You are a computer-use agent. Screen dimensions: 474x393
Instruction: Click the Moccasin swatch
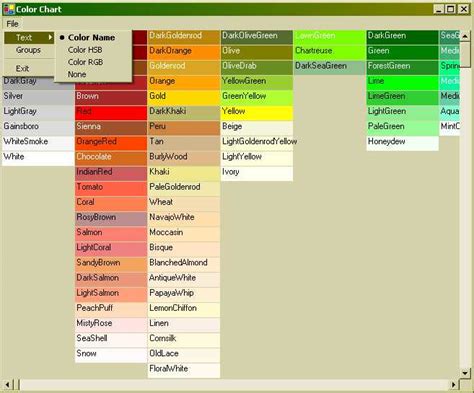pos(184,233)
